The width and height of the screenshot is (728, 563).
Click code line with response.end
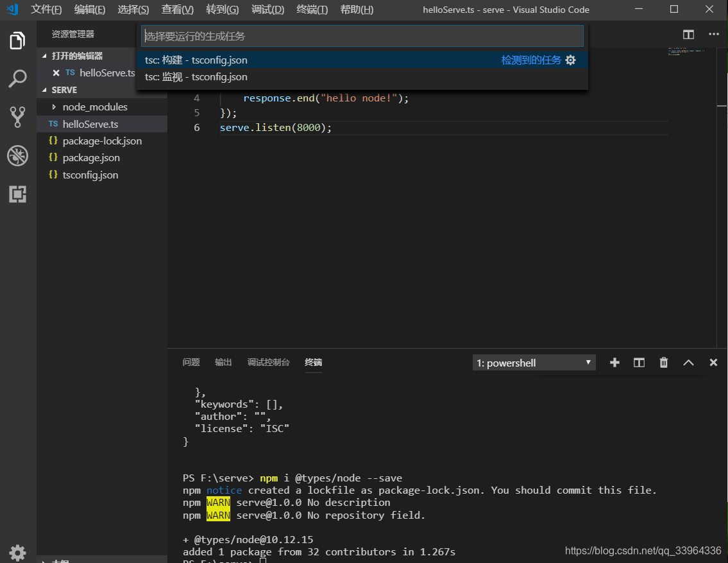point(326,98)
